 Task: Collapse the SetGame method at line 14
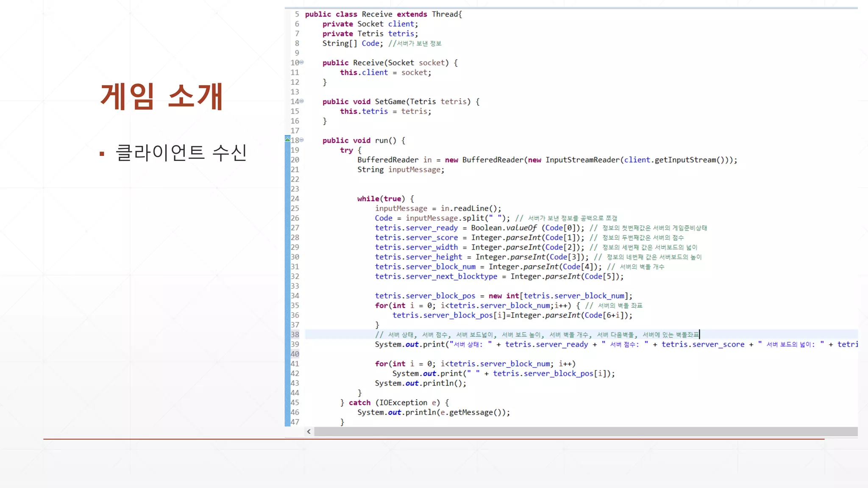pos(302,101)
